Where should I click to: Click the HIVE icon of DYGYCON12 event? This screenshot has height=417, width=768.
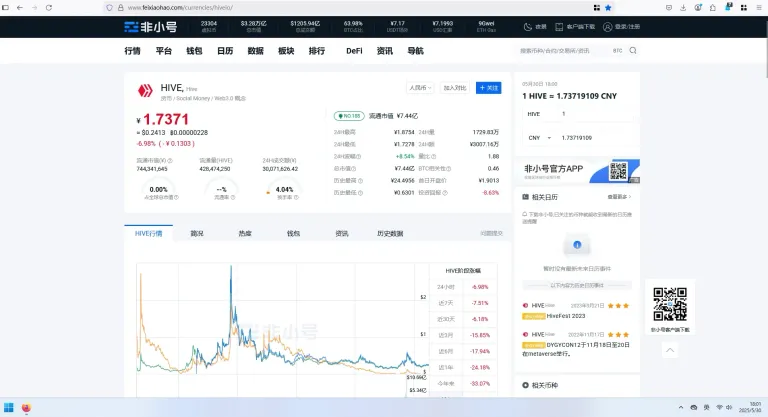pos(526,334)
